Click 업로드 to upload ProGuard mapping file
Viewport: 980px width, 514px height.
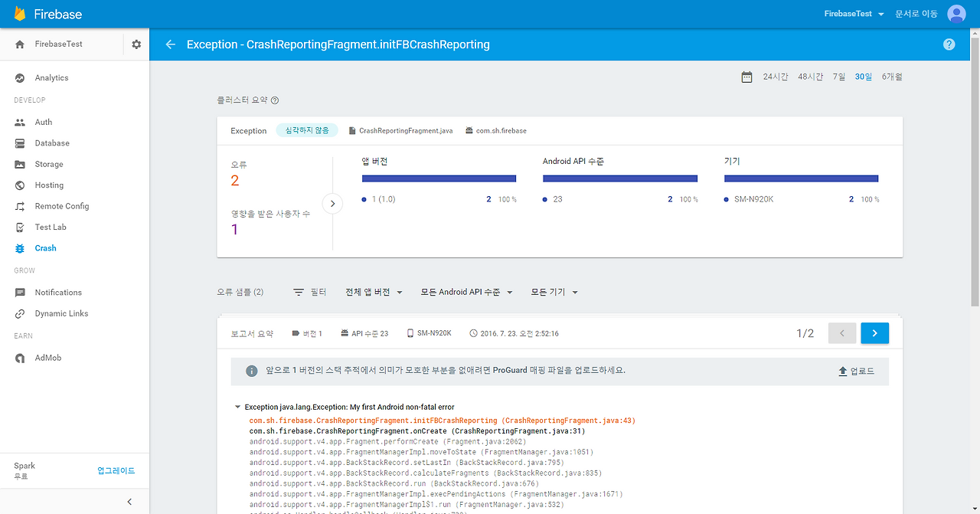pos(856,370)
